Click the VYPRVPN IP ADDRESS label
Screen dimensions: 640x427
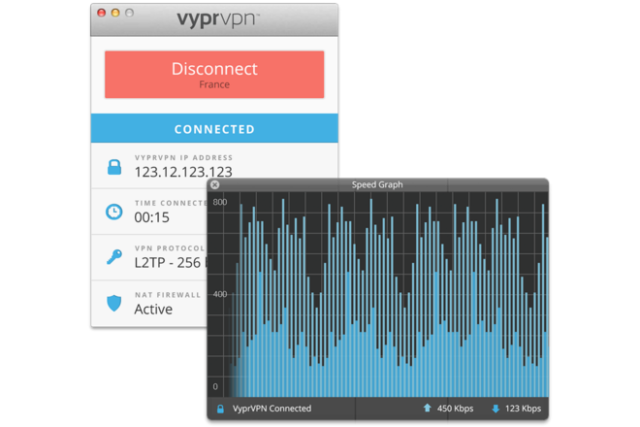pyautogui.click(x=184, y=158)
